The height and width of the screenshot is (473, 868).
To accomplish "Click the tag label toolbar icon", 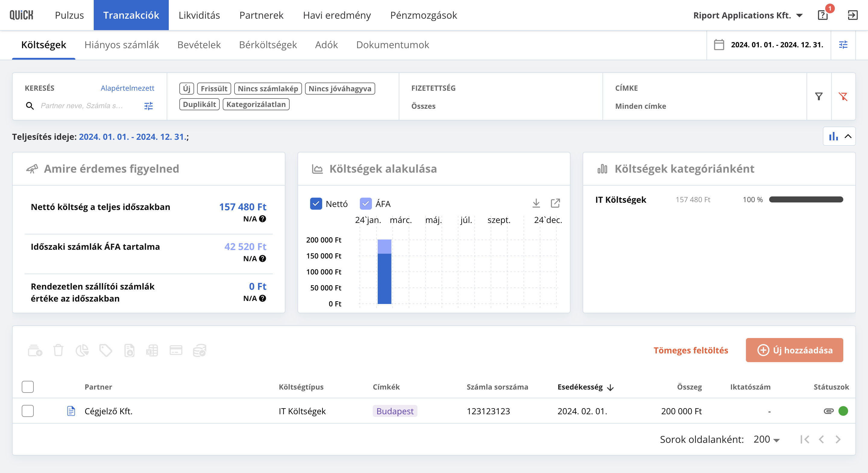I will [x=105, y=350].
